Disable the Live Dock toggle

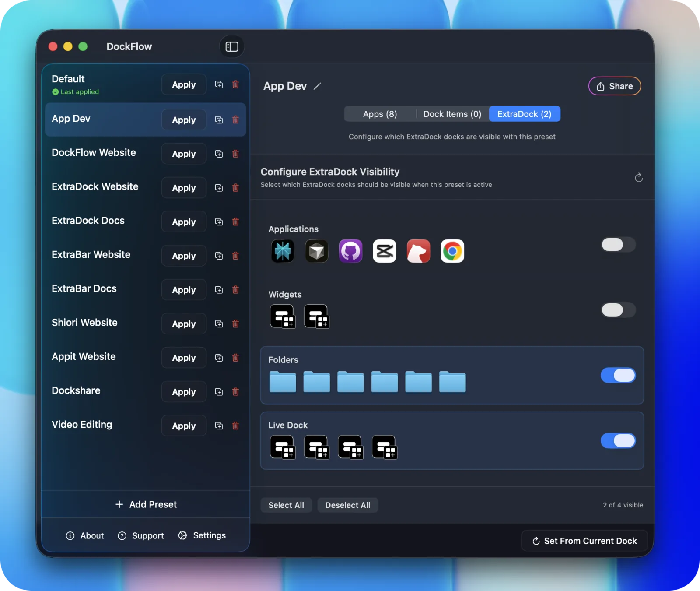(618, 440)
